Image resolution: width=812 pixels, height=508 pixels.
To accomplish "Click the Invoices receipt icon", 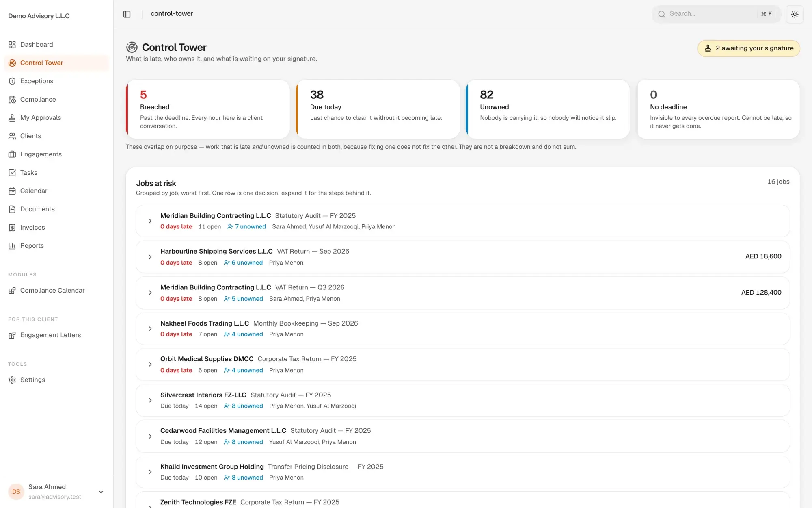I will pos(12,228).
